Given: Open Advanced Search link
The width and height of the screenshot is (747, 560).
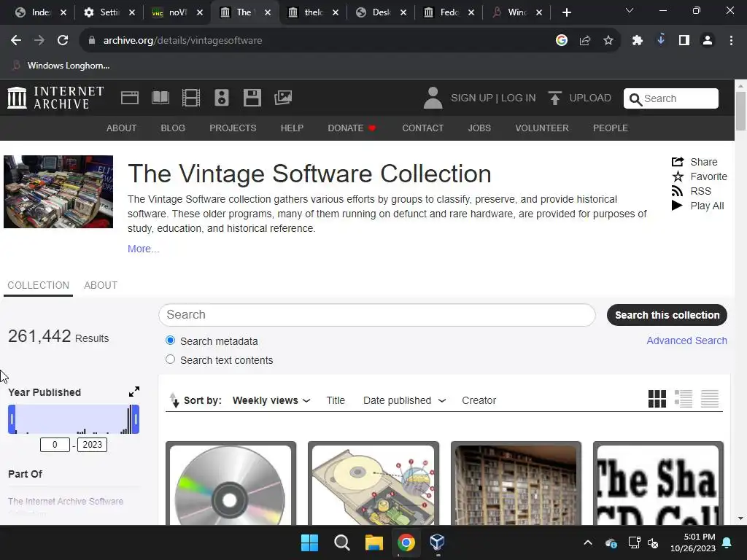Looking at the screenshot, I should point(686,341).
